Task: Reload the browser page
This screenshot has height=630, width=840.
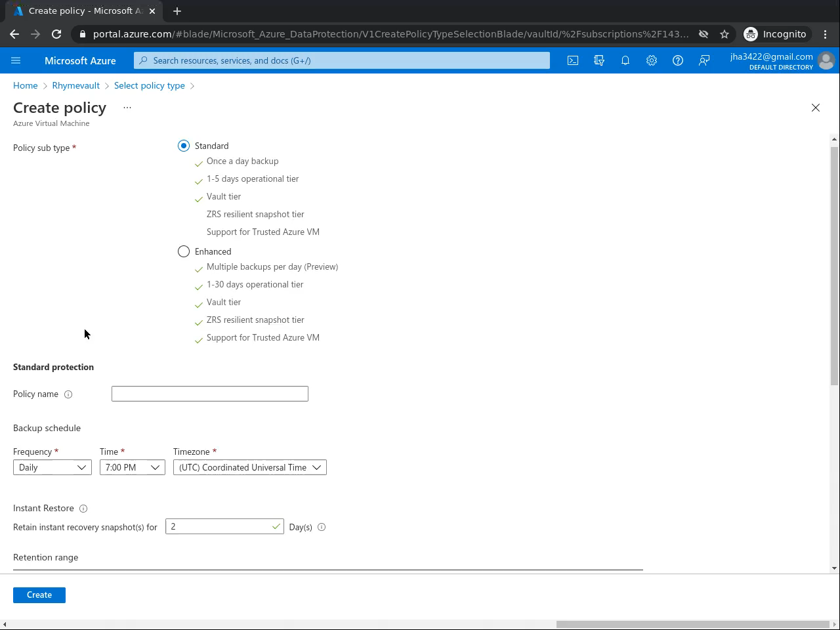Action: pyautogui.click(x=56, y=34)
